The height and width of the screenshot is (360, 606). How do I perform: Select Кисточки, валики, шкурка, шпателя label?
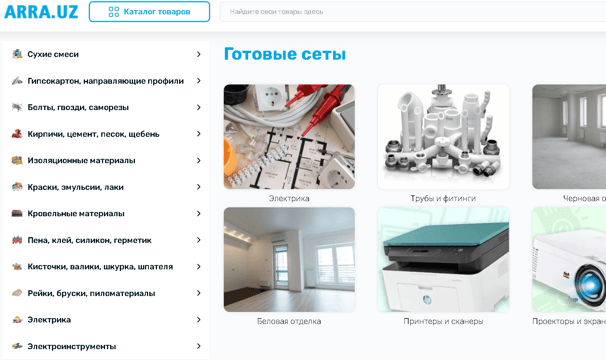pyautogui.click(x=100, y=266)
